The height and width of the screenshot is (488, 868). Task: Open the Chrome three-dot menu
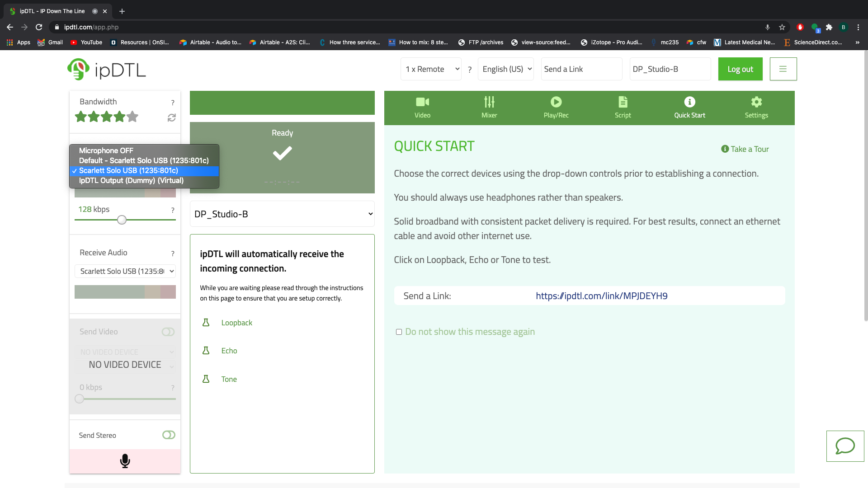[858, 27]
